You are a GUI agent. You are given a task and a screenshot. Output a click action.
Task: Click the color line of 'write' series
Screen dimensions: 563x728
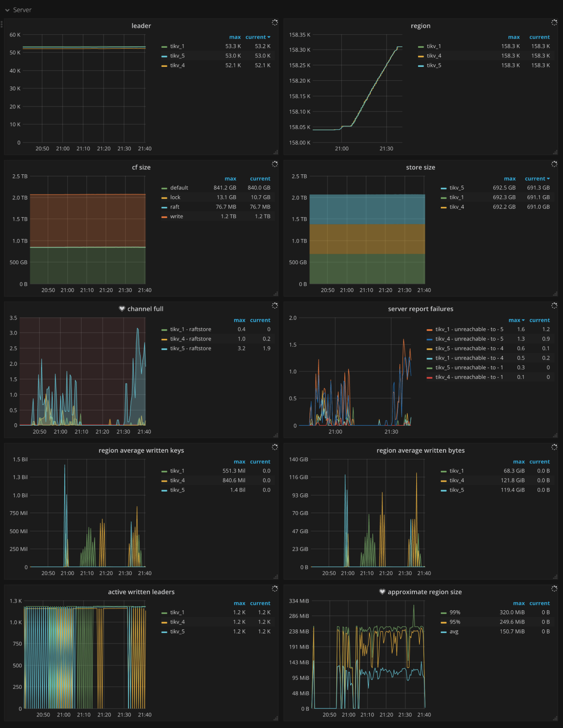[x=164, y=217]
